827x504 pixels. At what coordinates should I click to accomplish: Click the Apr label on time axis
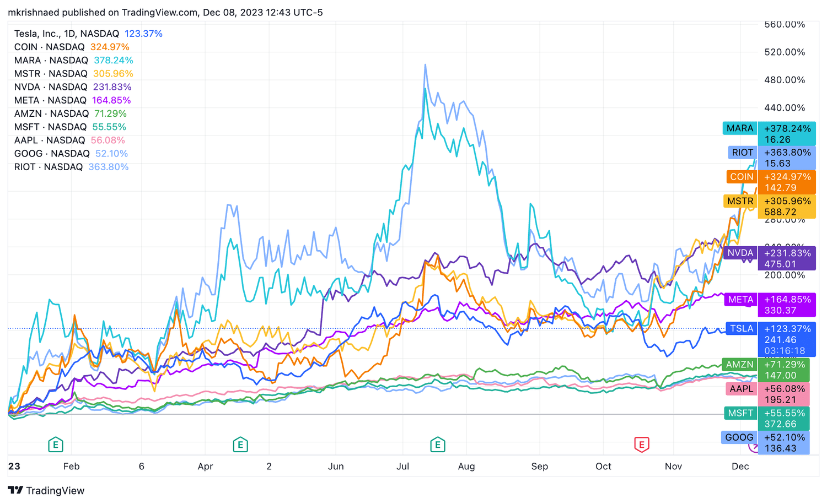205,466
